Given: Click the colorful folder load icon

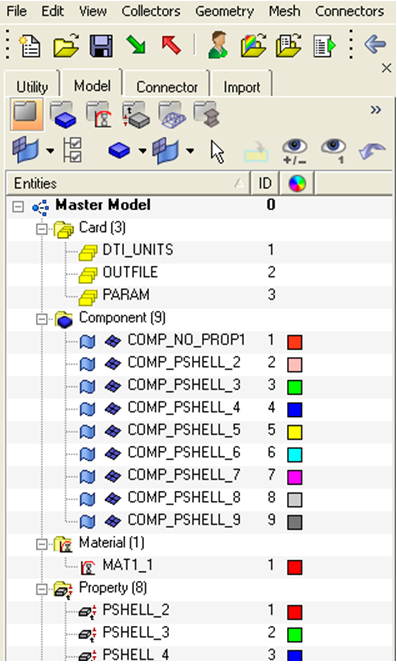Looking at the screenshot, I should tap(254, 45).
